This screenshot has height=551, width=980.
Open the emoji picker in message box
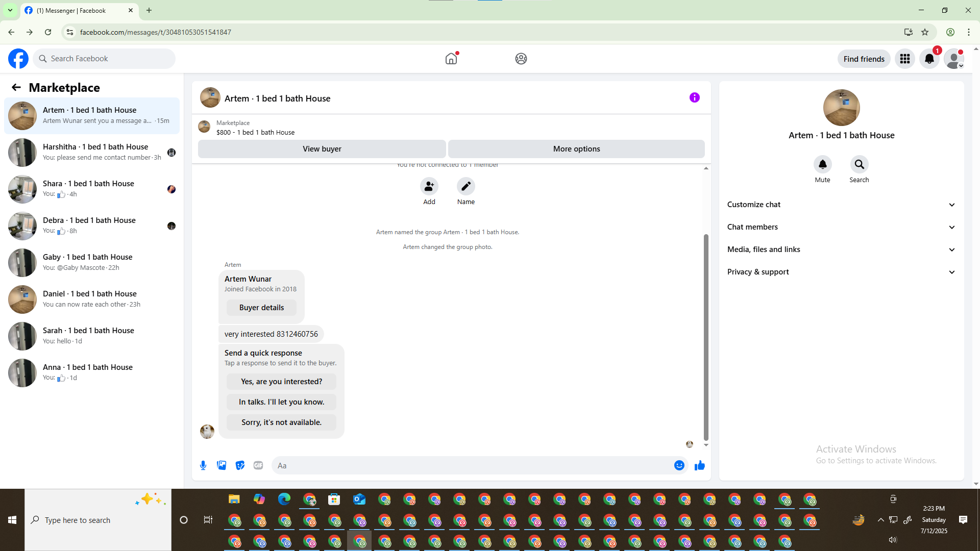pyautogui.click(x=679, y=465)
